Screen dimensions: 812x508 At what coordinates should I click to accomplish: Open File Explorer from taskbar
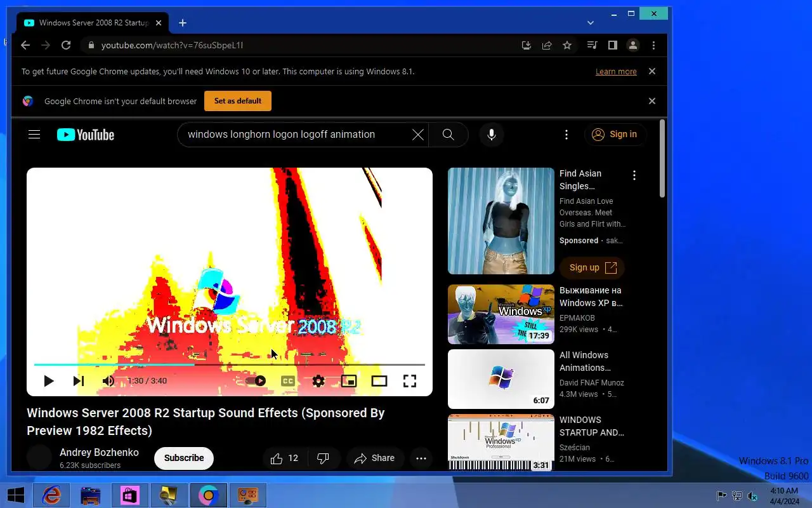coord(91,495)
